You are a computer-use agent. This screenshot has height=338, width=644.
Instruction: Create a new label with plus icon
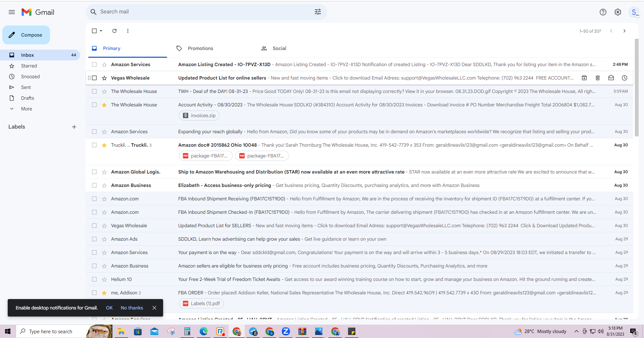pos(74,127)
